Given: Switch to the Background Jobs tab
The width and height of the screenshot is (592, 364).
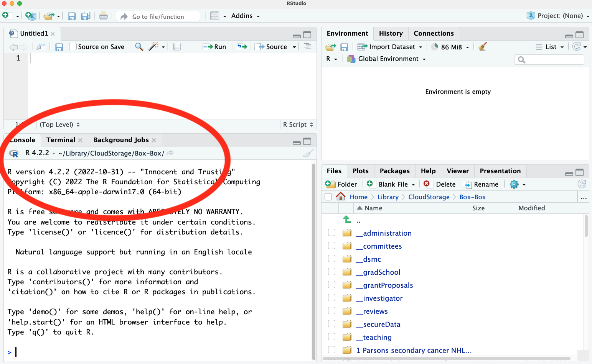Looking at the screenshot, I should [x=121, y=140].
